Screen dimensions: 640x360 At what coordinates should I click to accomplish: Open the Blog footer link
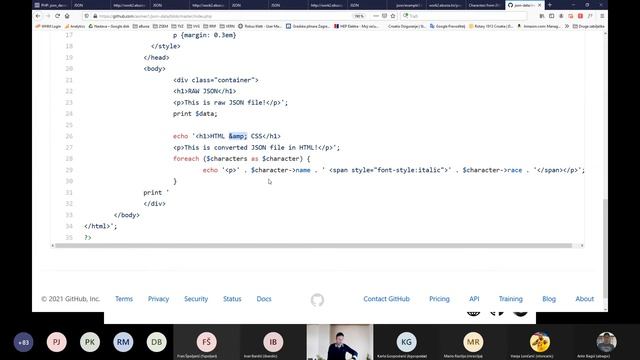click(x=549, y=299)
